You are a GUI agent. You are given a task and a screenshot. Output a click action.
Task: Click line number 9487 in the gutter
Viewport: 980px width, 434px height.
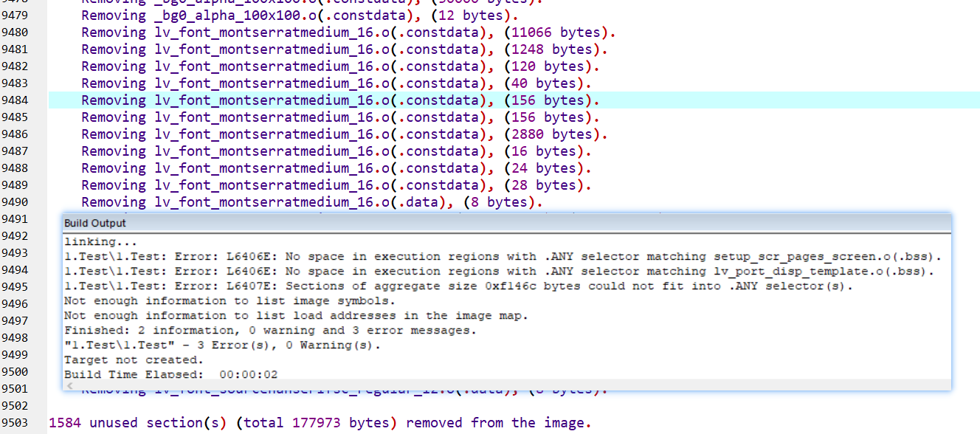click(15, 151)
